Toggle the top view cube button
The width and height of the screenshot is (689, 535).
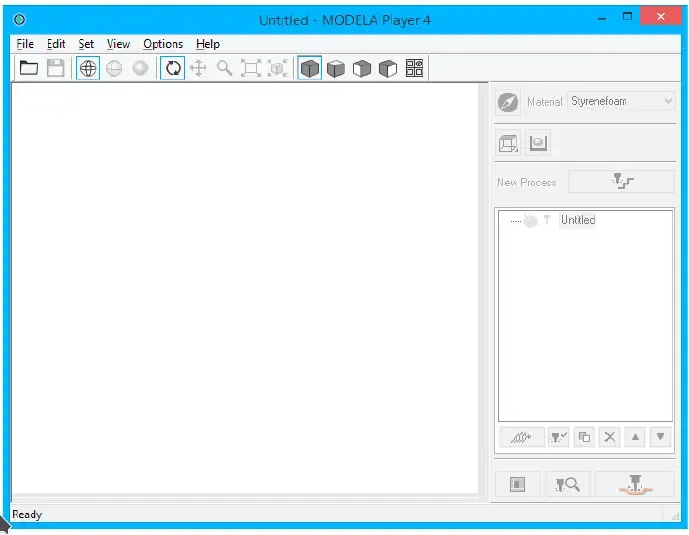pyautogui.click(x=310, y=68)
